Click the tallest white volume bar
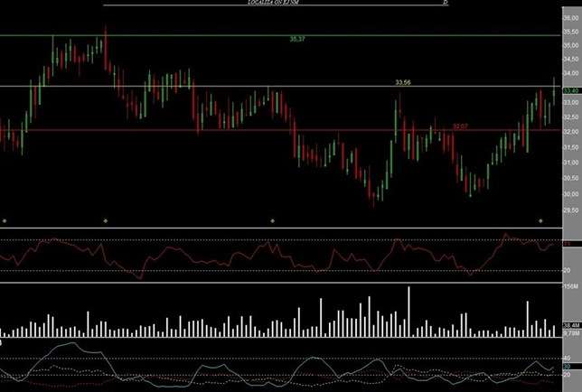This screenshot has height=392, width=582. pos(409,312)
